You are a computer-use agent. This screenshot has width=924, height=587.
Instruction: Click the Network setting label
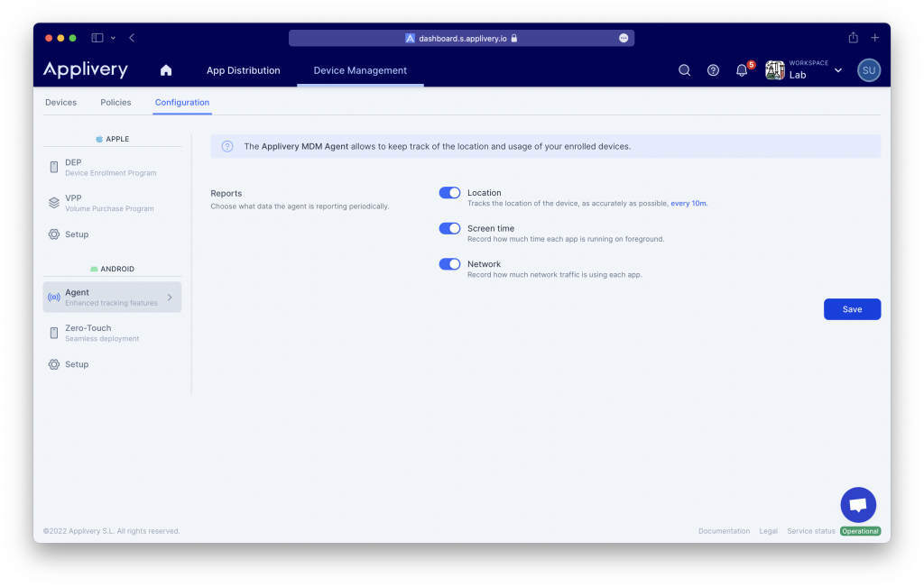coord(484,264)
